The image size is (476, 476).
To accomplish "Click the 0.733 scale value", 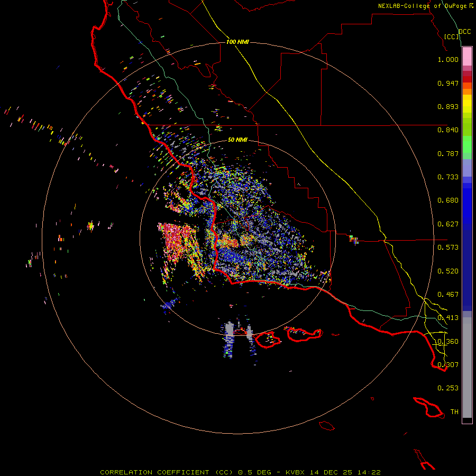I will pos(448,177).
